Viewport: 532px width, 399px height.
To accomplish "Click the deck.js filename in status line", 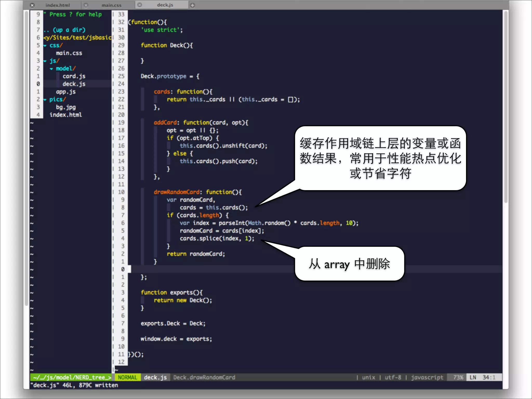I will (155, 377).
